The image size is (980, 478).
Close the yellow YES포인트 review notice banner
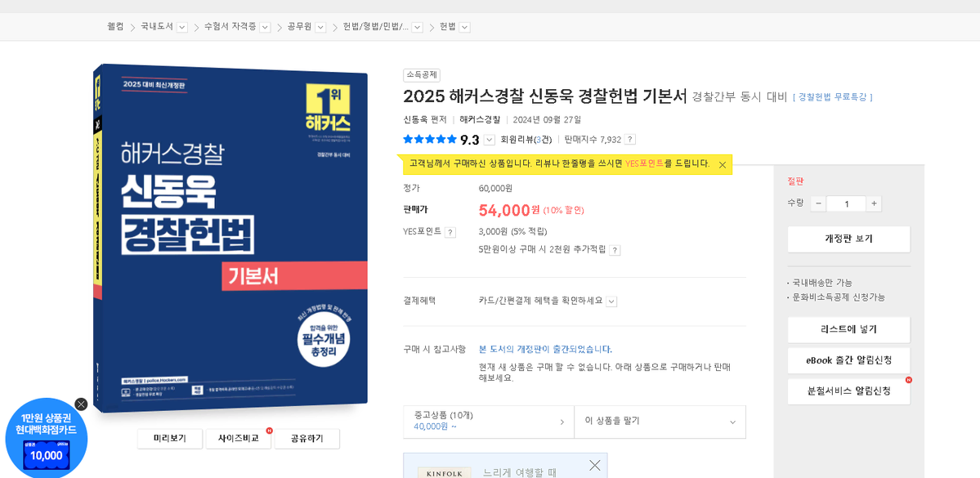click(723, 163)
